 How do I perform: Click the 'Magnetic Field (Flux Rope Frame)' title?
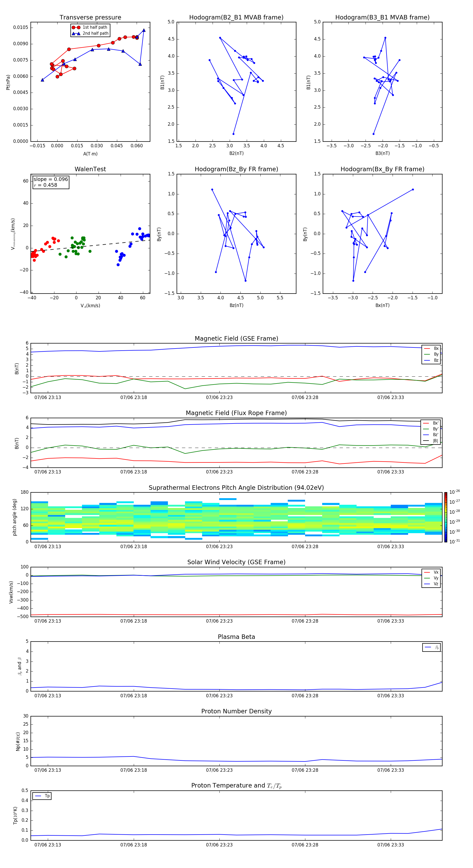[236, 413]
